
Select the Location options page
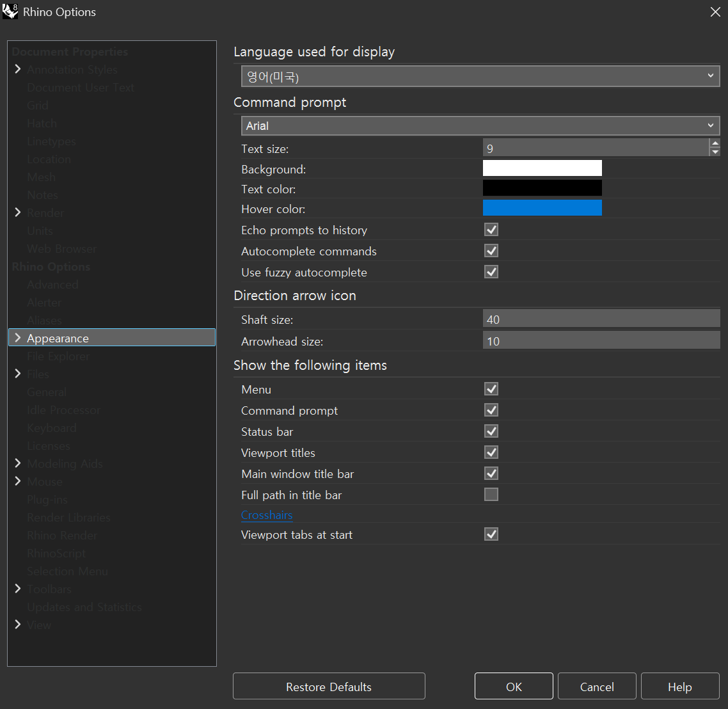point(49,159)
